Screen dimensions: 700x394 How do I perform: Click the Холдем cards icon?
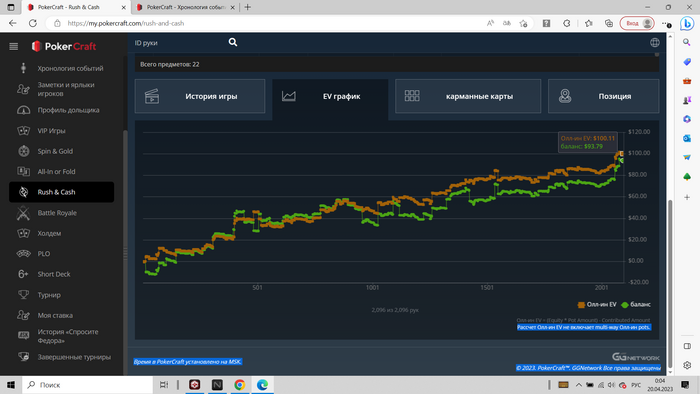23,233
